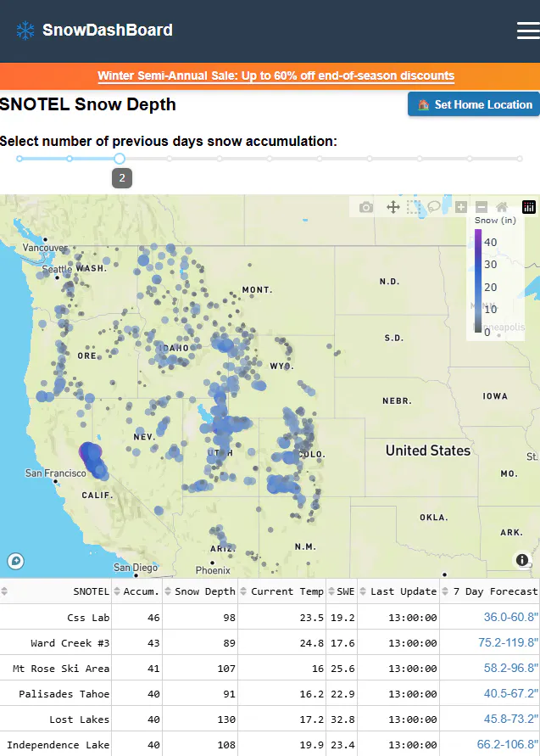
Task: Reset map view with home icon
Action: coord(502,207)
